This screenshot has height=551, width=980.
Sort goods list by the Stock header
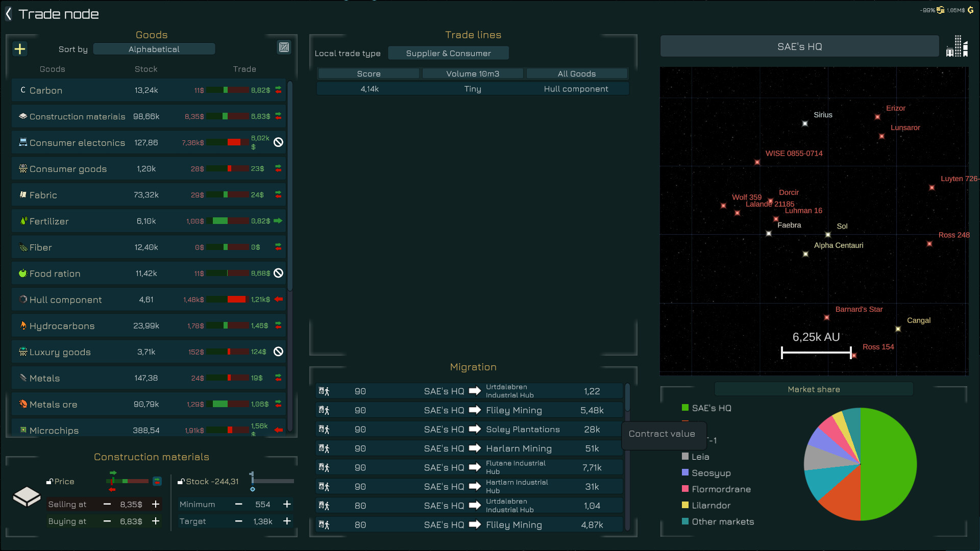pos(146,69)
